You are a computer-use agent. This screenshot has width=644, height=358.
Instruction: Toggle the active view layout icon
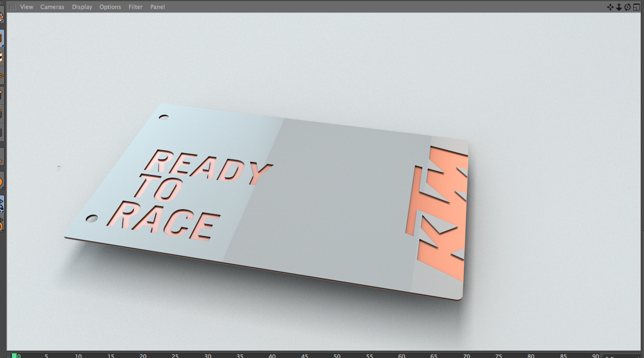(636, 7)
